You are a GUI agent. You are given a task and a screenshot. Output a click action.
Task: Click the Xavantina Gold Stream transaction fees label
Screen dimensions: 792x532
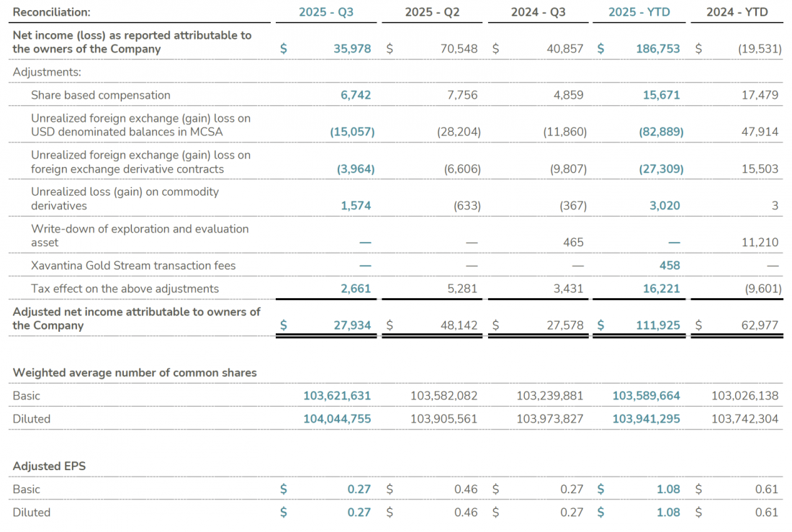click(x=133, y=266)
